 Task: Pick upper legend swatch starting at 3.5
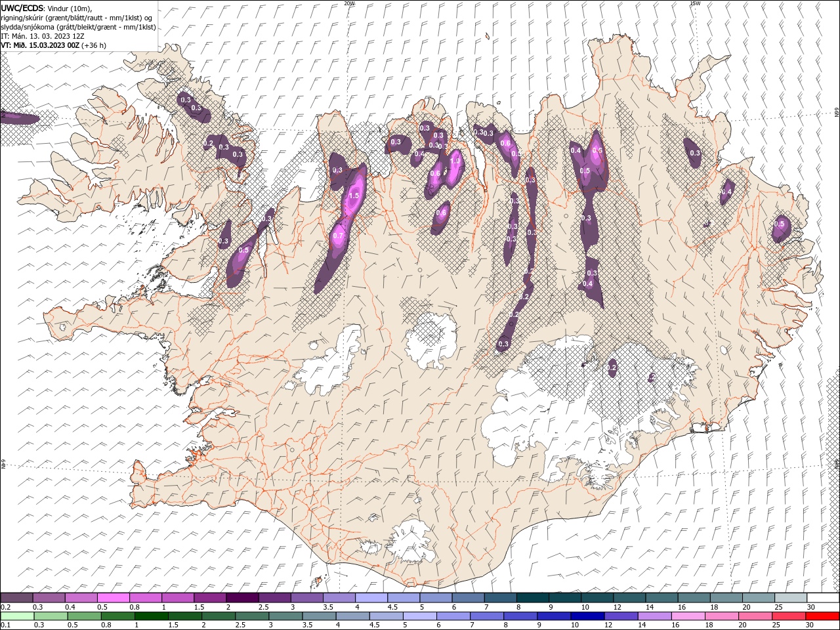[x=339, y=598]
